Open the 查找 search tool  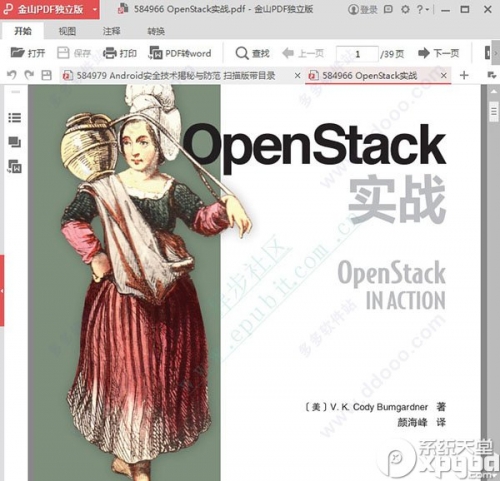pos(253,53)
